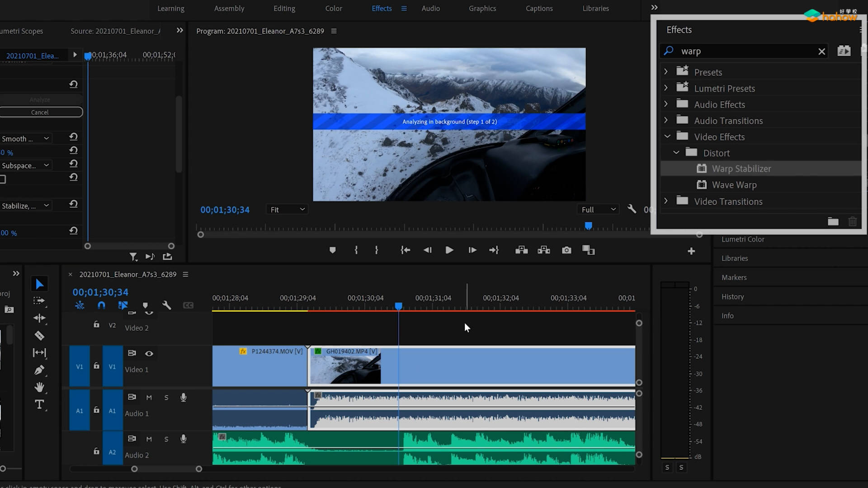868x488 pixels.
Task: Click the Add Marker icon in program monitor
Action: [x=332, y=250]
